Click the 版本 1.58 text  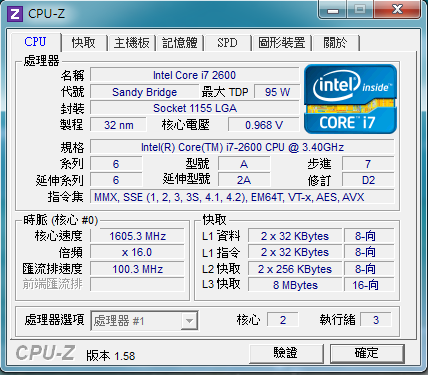click(111, 356)
